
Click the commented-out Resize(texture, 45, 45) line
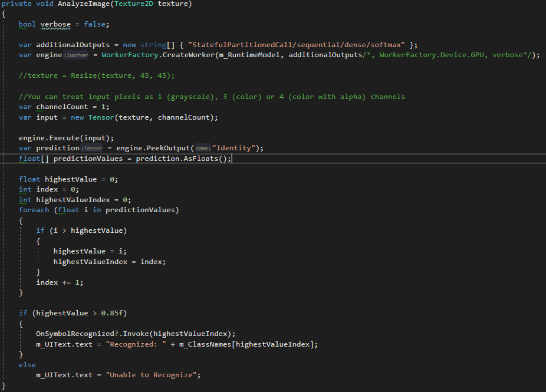(97, 75)
